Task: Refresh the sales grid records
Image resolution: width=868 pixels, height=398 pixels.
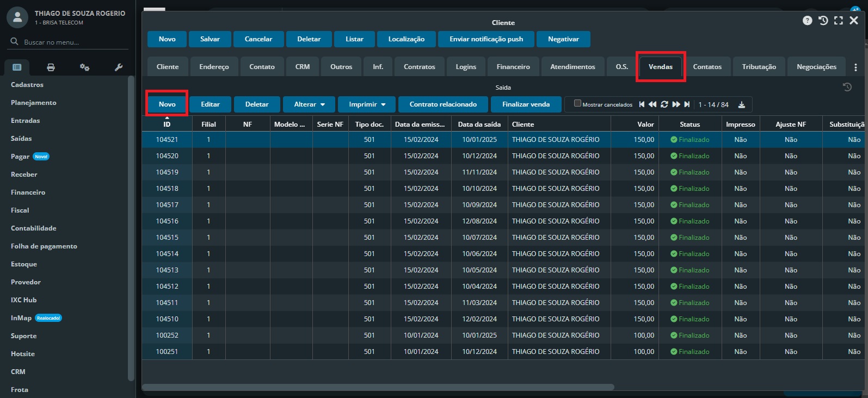Action: pos(664,104)
